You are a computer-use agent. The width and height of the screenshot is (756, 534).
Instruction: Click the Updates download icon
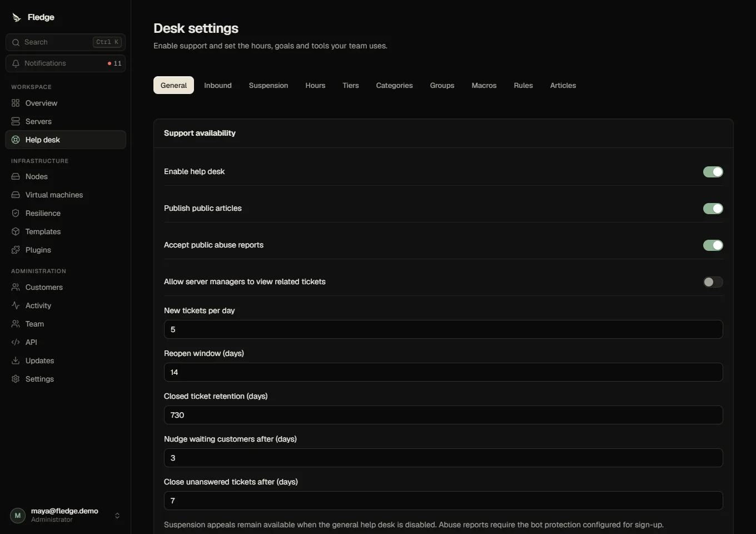(x=16, y=360)
